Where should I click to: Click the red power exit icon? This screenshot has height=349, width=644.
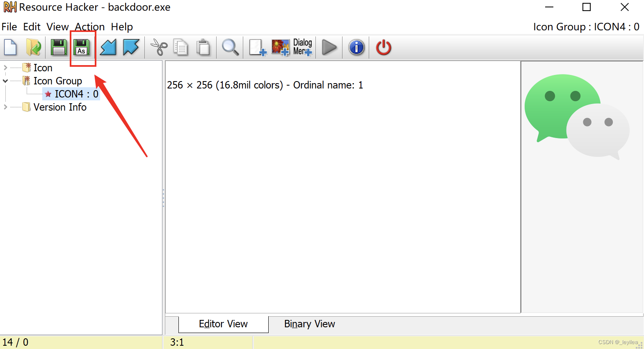(x=384, y=48)
